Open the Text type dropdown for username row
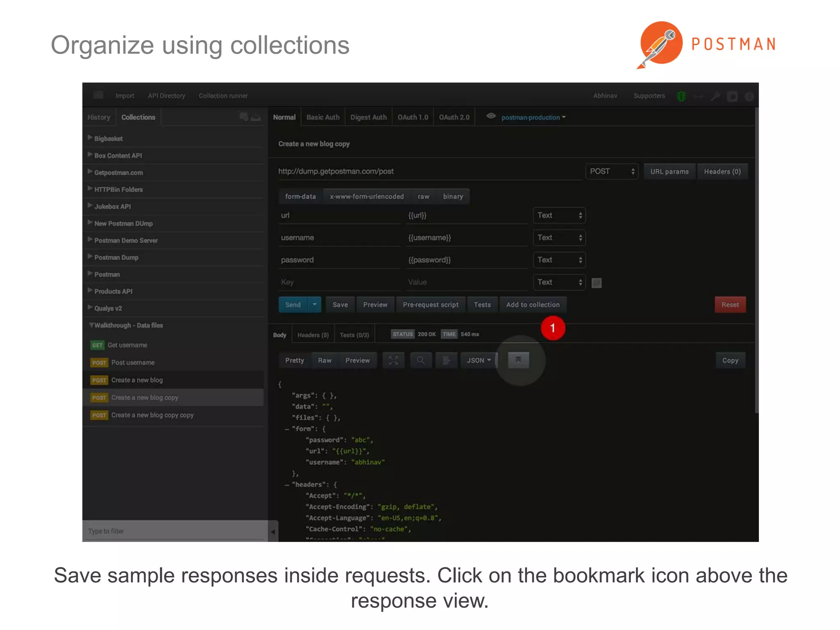The width and height of the screenshot is (840, 630). (559, 237)
